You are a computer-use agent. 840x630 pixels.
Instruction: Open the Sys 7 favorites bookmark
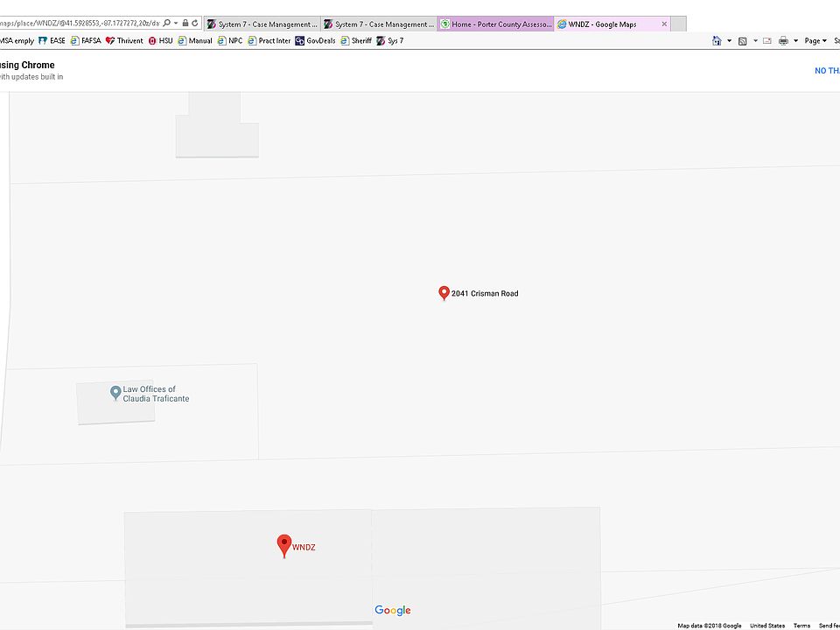coord(390,41)
